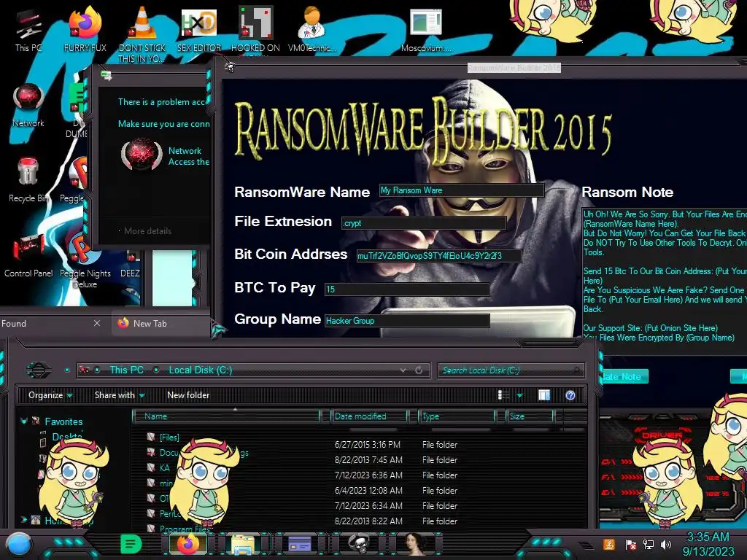Click the network icon in the error dialog
Screen dimensions: 747x560
[142, 155]
